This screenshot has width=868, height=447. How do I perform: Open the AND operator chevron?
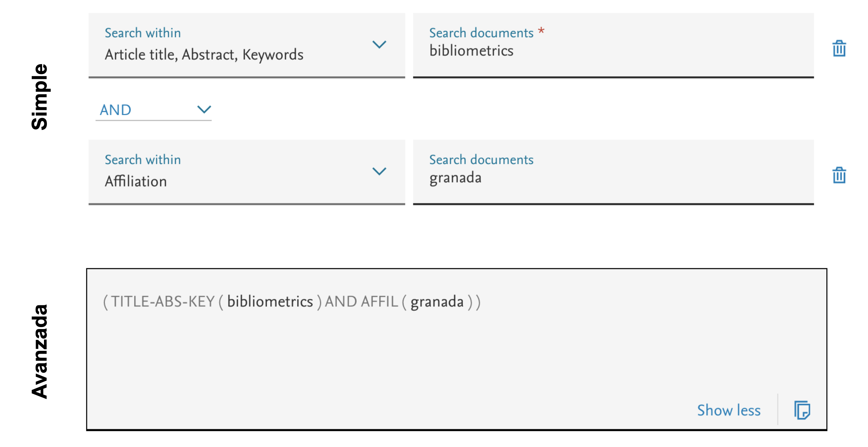204,109
